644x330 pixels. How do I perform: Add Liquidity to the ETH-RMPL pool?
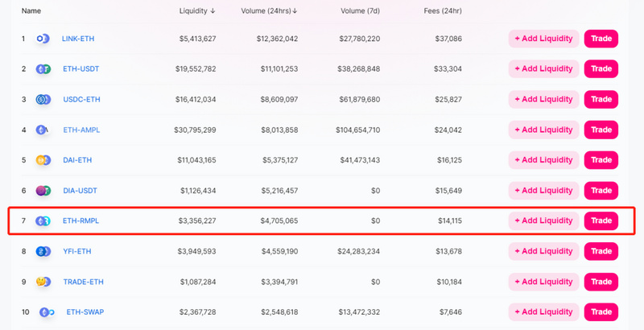543,221
